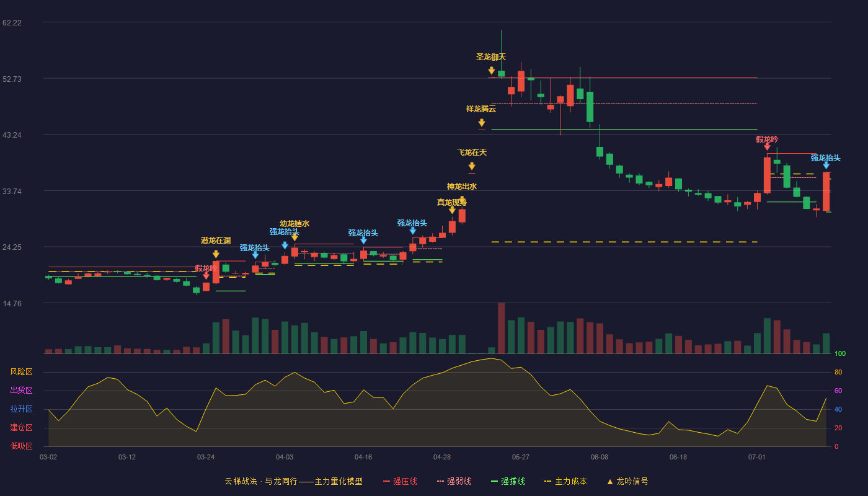
Task: Click the blue 强龙抬头 arrow after 假龙吟 in July
Action: pyautogui.click(x=826, y=165)
